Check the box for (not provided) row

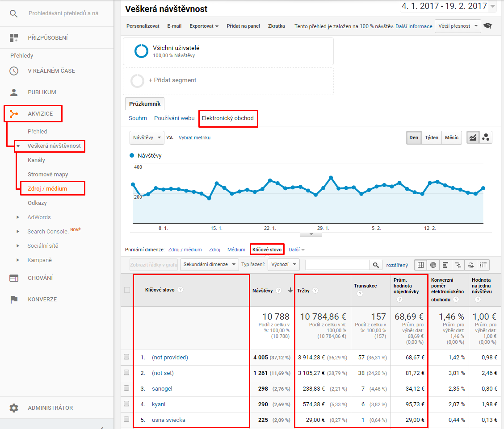click(126, 357)
